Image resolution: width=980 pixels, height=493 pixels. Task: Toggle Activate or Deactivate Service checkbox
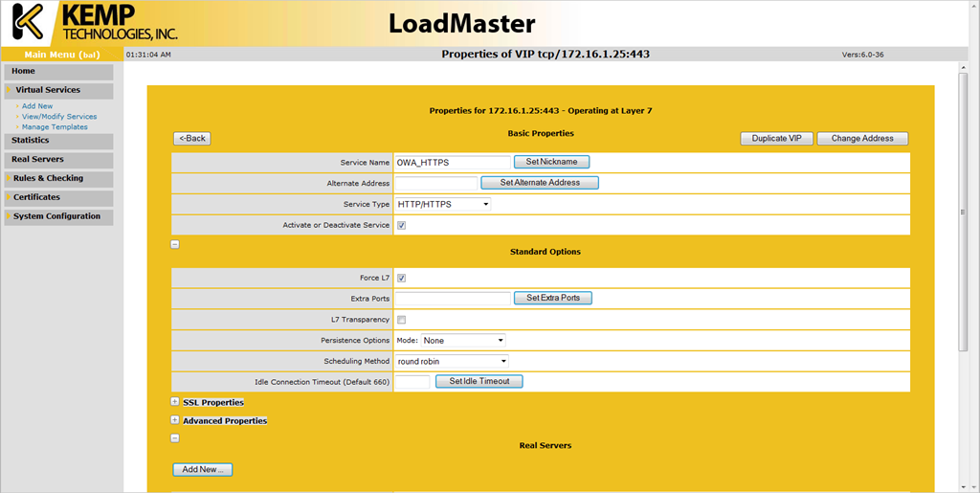tap(402, 225)
